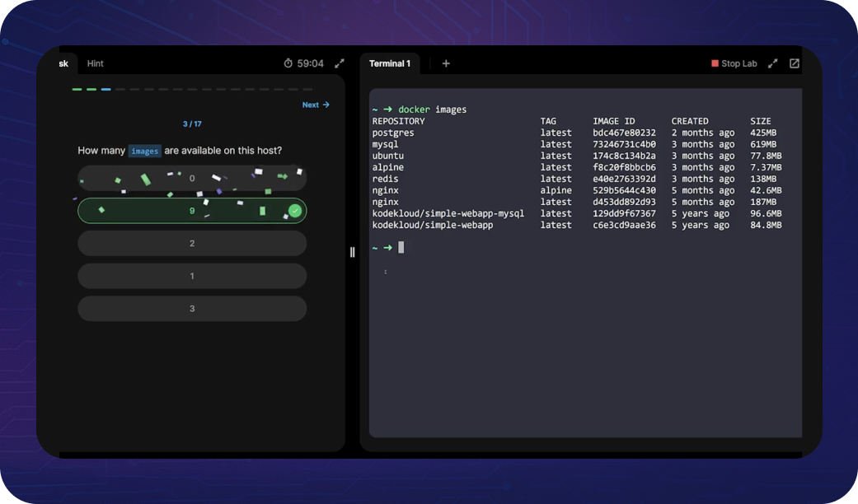Choose answer option 9

point(192,211)
